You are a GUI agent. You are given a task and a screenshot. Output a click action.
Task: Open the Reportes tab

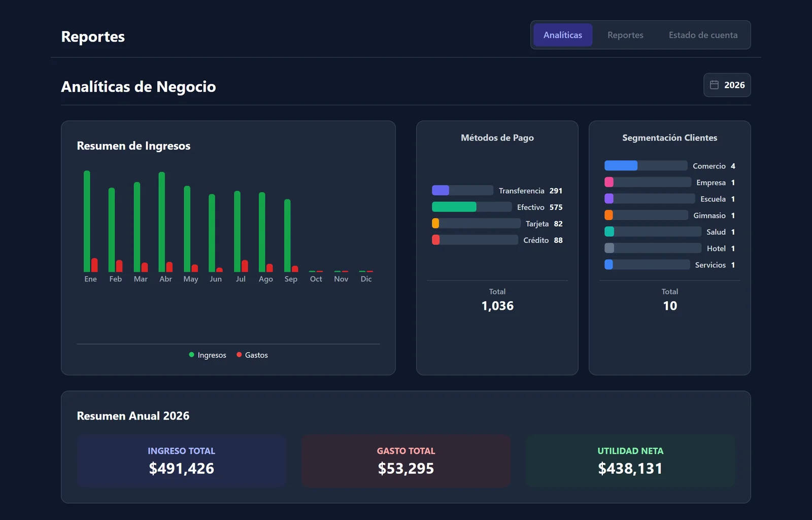pos(625,35)
